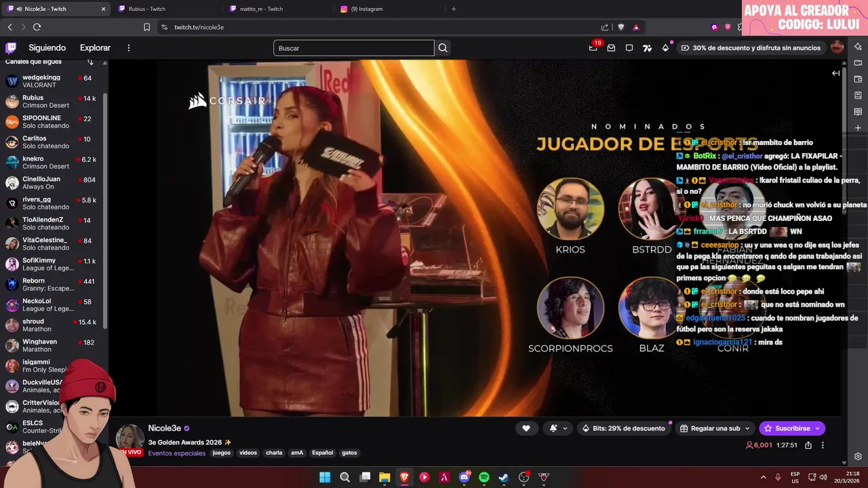Open Steam from the taskbar
The height and width of the screenshot is (488, 868).
click(504, 477)
